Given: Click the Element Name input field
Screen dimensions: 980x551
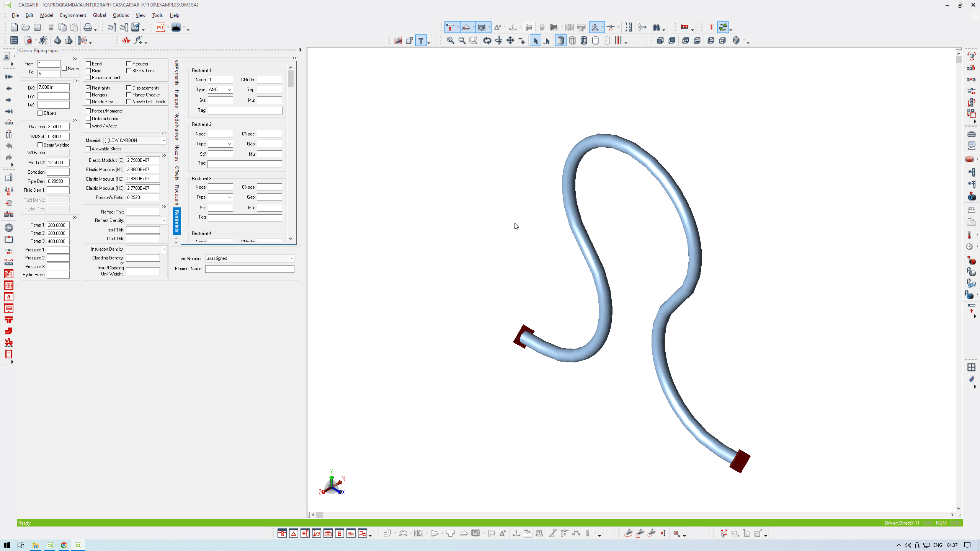Looking at the screenshot, I should click(x=250, y=269).
